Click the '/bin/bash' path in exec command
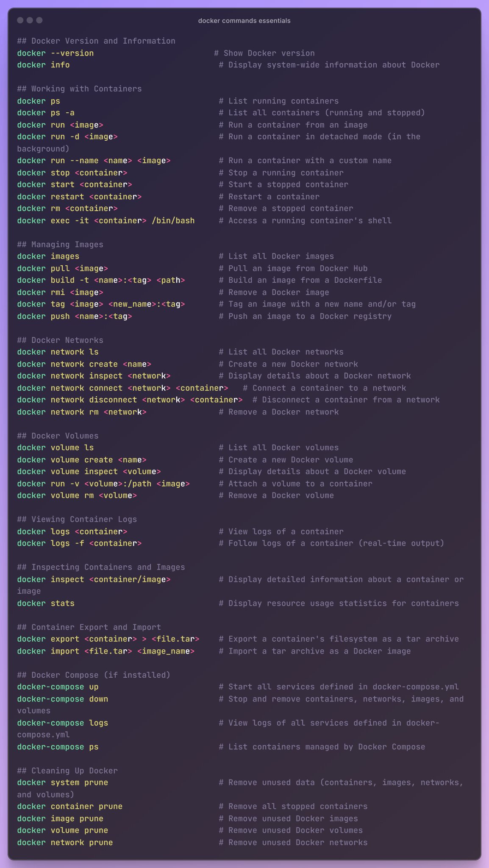 tap(173, 220)
